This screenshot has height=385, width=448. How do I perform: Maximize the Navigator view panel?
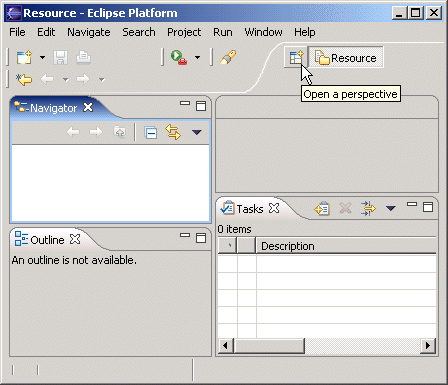coord(201,106)
